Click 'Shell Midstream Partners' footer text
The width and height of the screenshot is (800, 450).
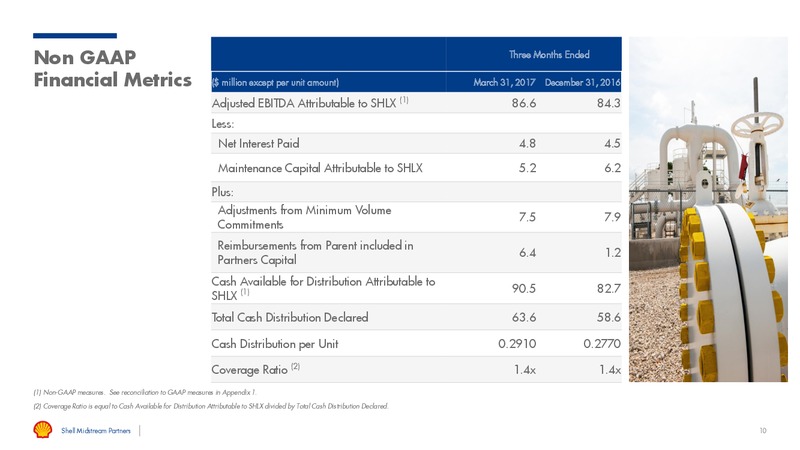click(x=96, y=431)
